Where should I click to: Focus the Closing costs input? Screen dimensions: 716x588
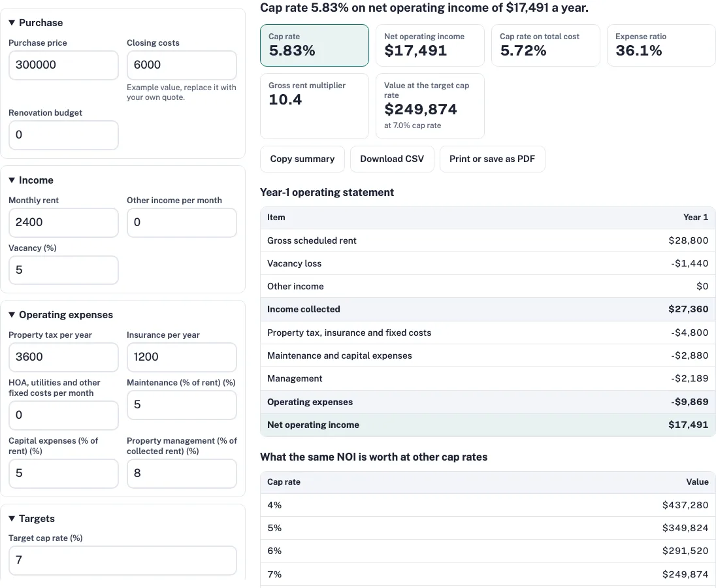pyautogui.click(x=182, y=65)
